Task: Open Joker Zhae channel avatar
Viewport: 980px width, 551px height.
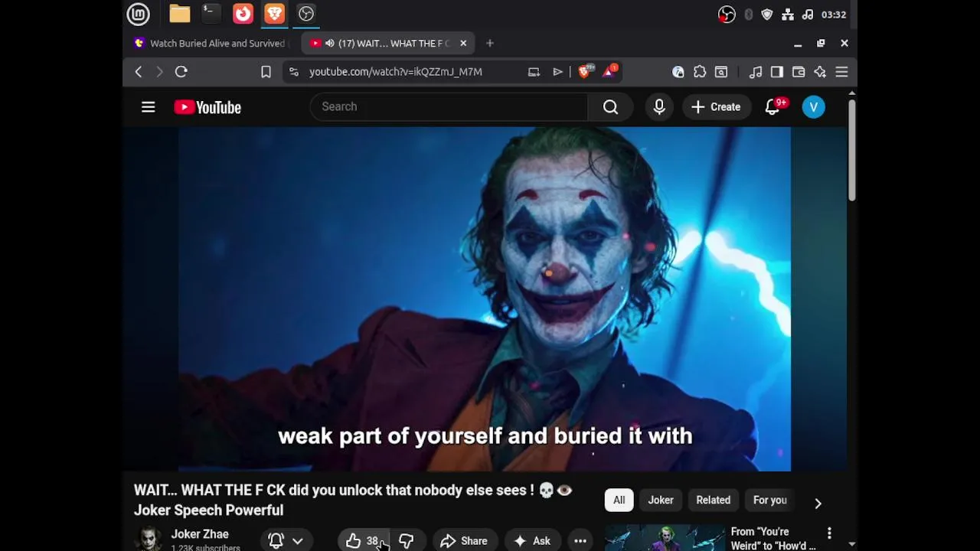Action: tap(149, 539)
